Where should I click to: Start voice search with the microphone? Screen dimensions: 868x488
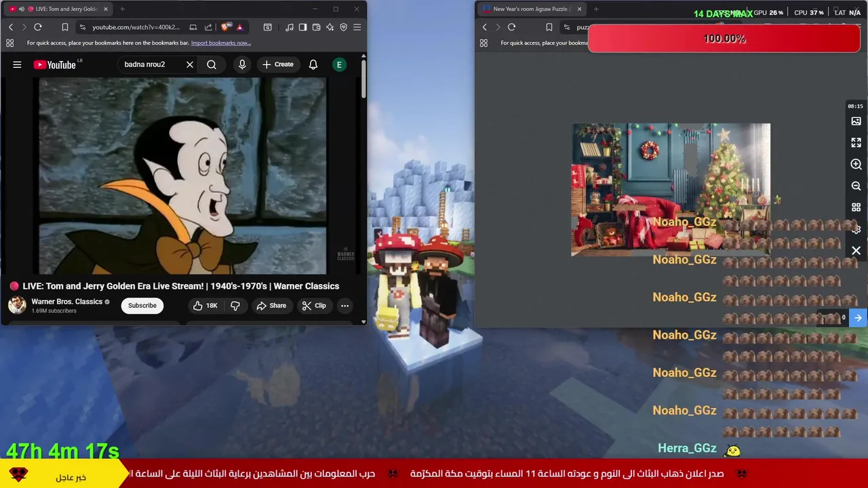[242, 64]
